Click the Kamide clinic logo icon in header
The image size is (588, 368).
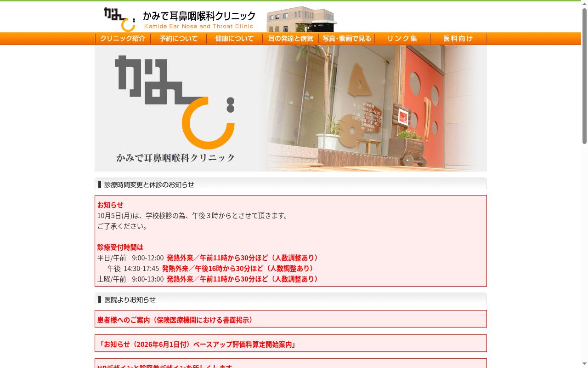pyautogui.click(x=119, y=19)
